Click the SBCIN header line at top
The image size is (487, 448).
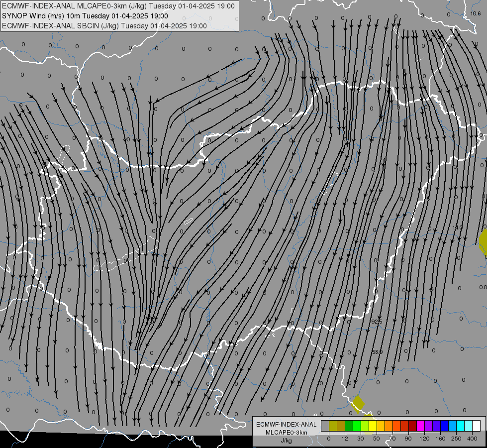tap(104, 26)
